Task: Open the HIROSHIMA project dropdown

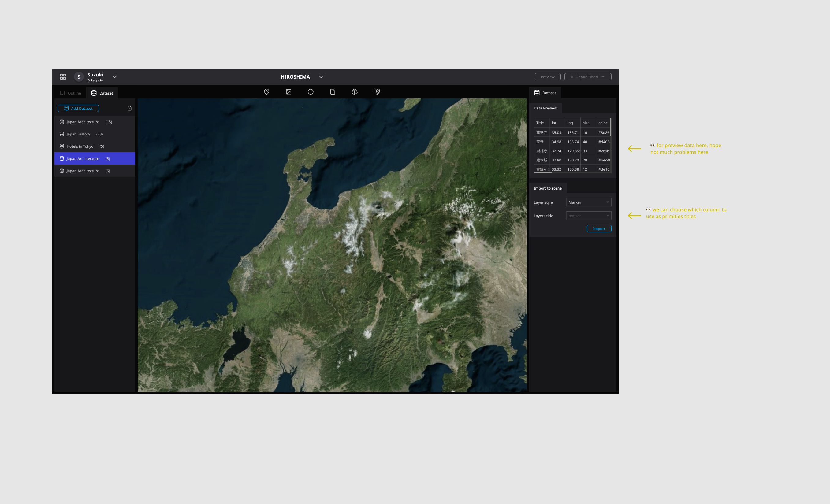Action: point(321,77)
